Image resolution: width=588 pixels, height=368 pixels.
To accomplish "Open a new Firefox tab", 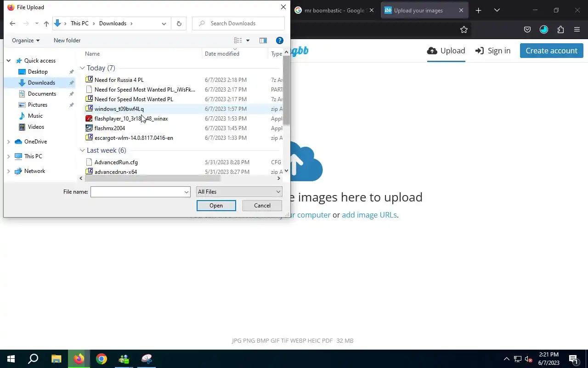I will (478, 10).
